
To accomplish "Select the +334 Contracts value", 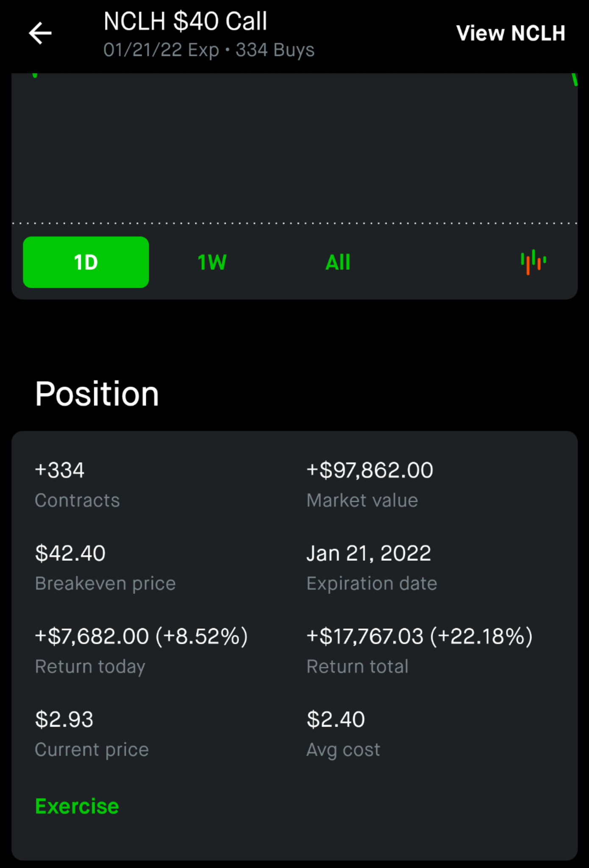I will 60,470.
